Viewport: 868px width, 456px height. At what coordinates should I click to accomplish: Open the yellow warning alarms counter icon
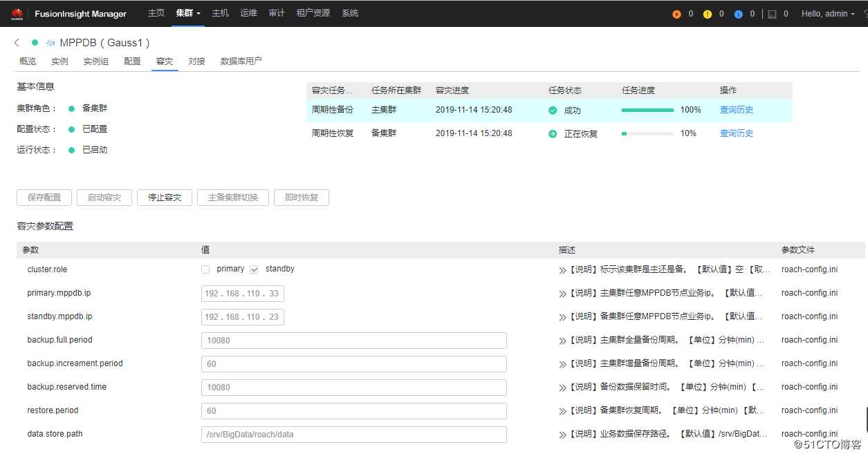pos(708,13)
